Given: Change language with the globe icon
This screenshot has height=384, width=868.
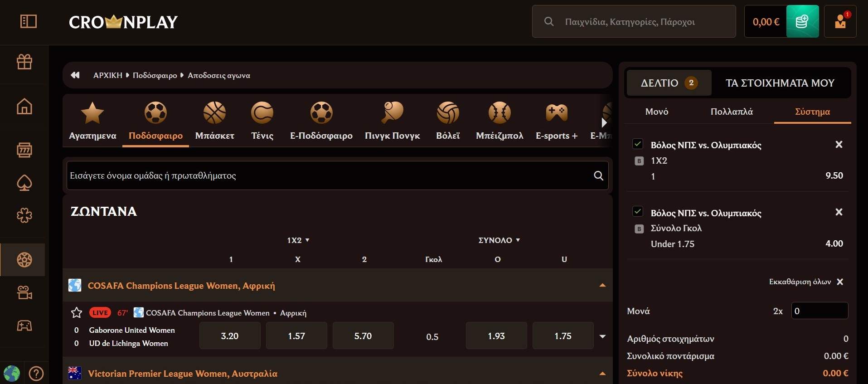Looking at the screenshot, I should (x=12, y=374).
